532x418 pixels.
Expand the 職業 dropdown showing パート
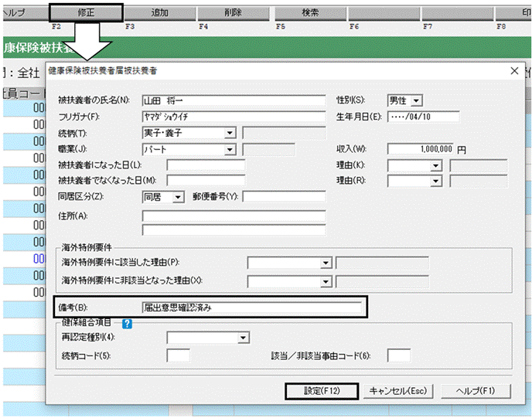point(230,149)
